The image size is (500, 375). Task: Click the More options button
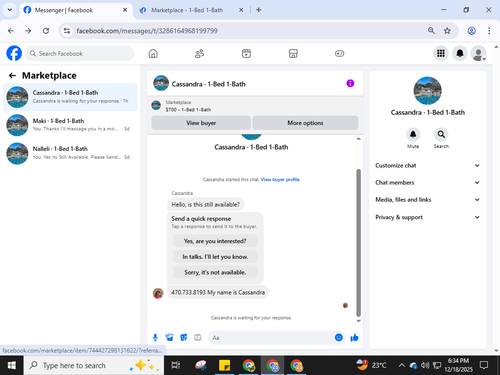pos(305,123)
